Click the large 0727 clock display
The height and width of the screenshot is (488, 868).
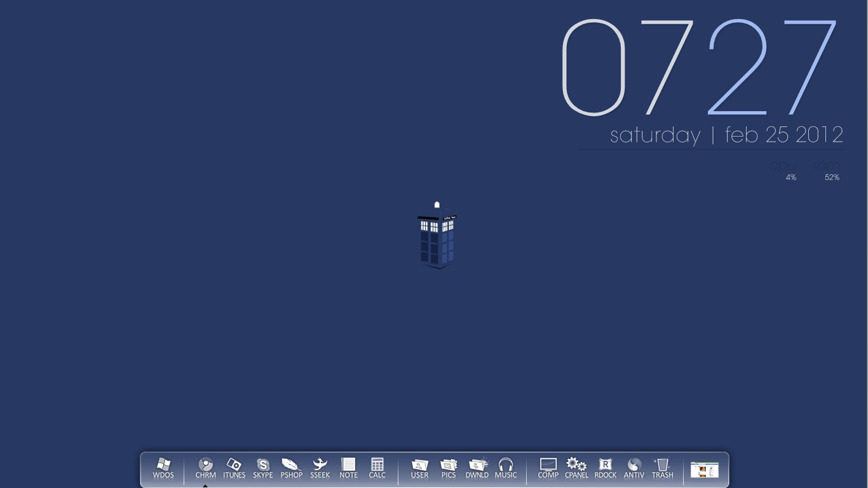tap(699, 68)
